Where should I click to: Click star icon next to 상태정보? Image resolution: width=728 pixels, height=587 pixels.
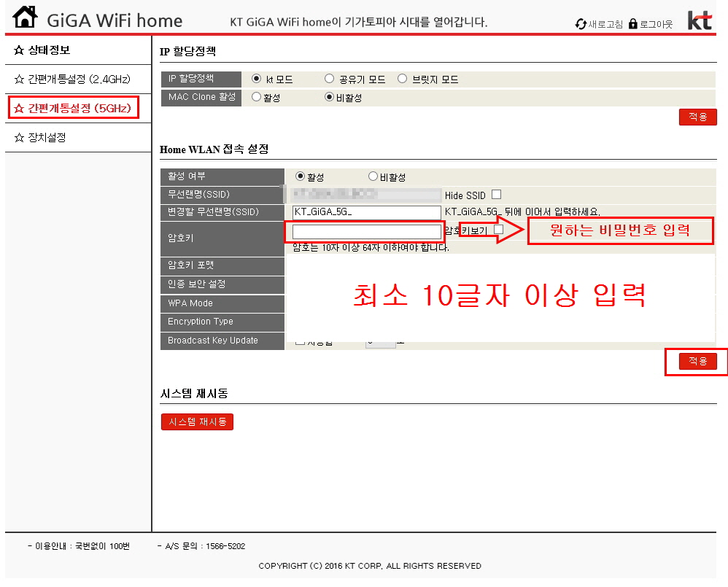tap(18, 50)
